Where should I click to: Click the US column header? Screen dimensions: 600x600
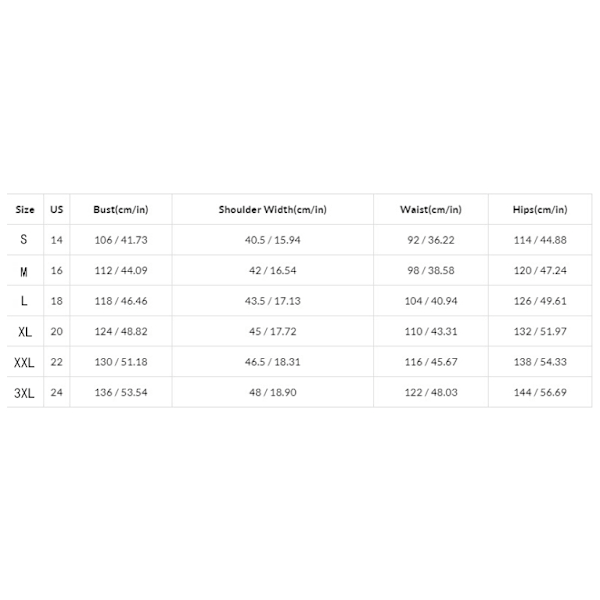click(x=57, y=209)
